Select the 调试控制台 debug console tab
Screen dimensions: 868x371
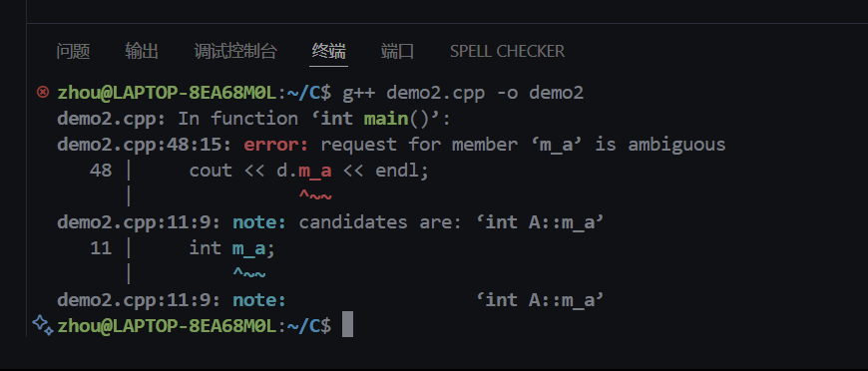click(x=235, y=52)
